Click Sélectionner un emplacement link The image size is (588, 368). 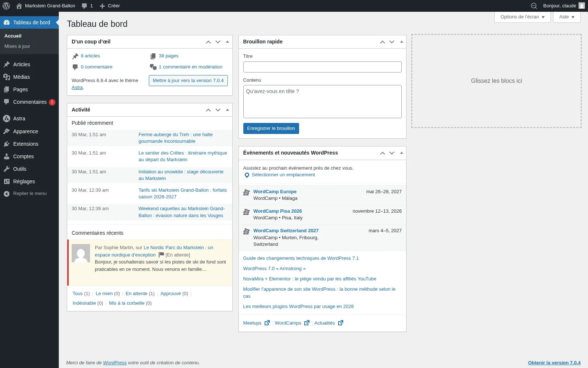(283, 175)
